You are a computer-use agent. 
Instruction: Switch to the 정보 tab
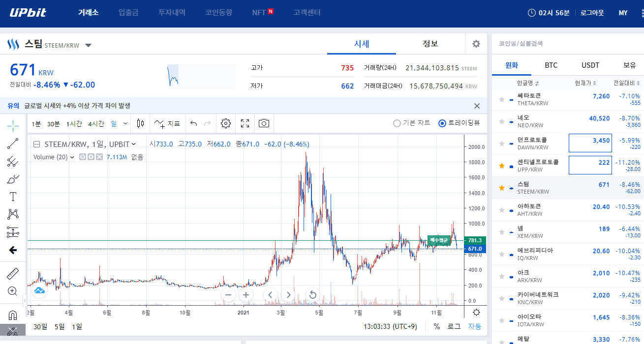tap(430, 44)
